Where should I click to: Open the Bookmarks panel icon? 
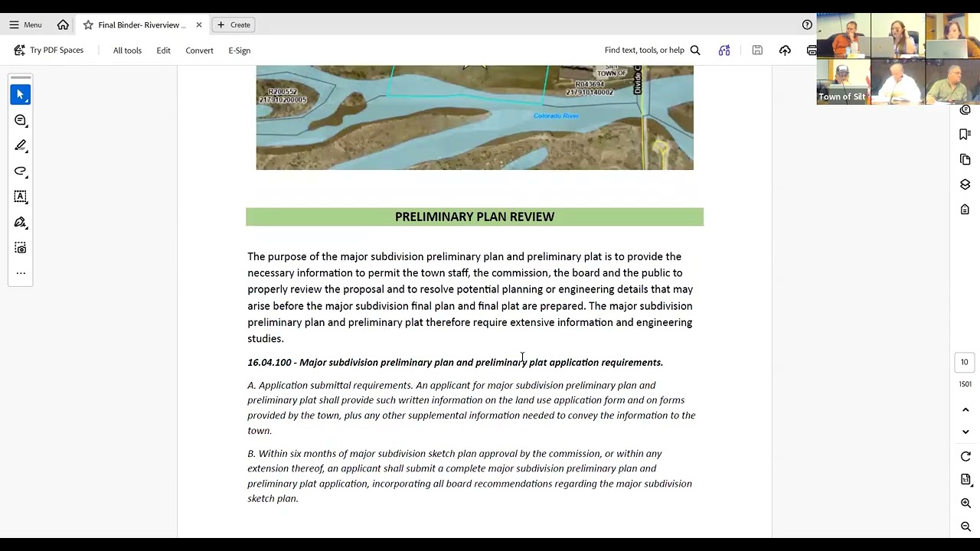tap(965, 135)
